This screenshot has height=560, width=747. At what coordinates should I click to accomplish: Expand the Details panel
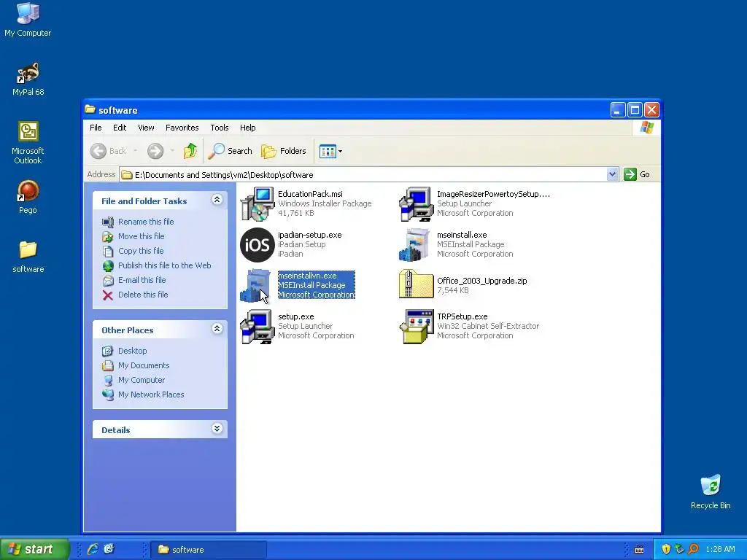(217, 429)
